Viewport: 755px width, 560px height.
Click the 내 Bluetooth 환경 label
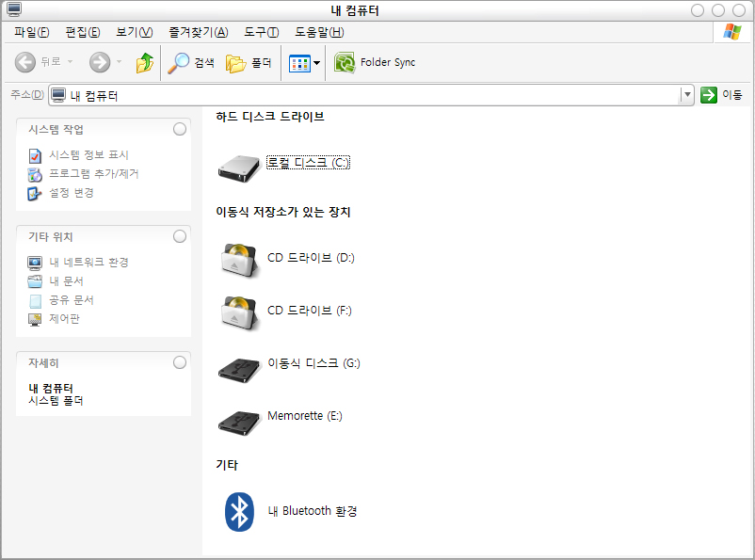313,511
